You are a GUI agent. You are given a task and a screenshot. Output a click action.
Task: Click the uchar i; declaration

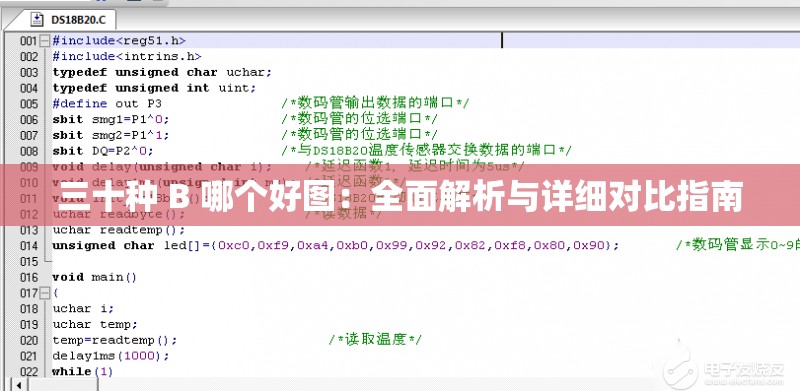click(83, 309)
